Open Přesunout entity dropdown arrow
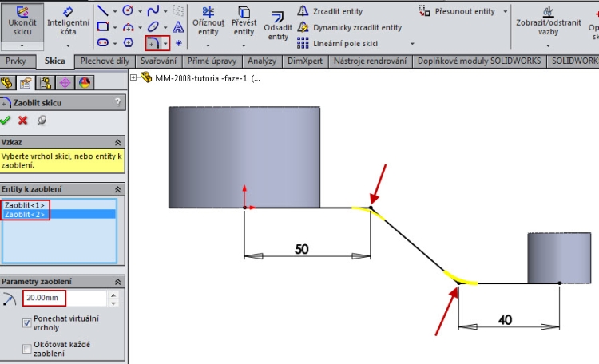 [505, 11]
